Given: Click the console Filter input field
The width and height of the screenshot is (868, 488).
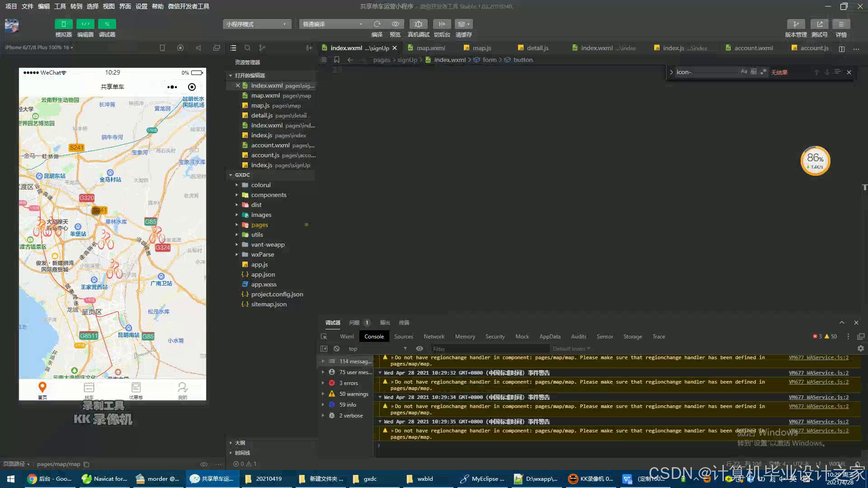Looking at the screenshot, I should pos(488,349).
